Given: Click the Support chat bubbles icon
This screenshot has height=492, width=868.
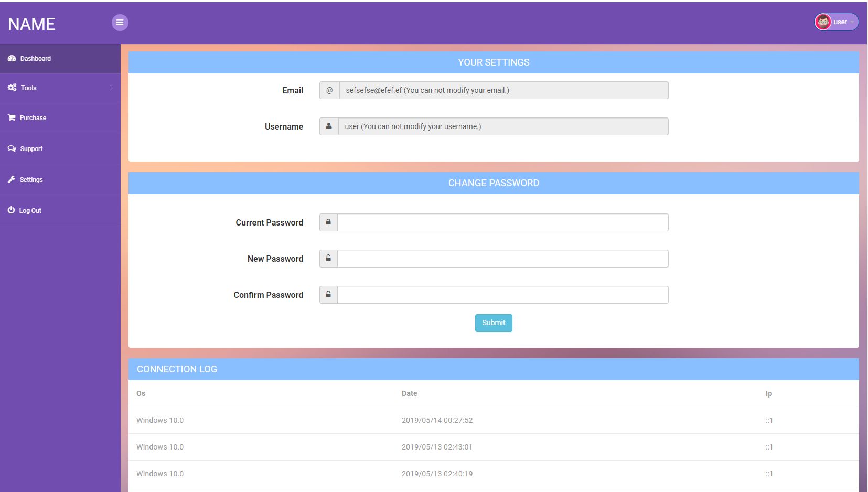Looking at the screenshot, I should click(12, 148).
